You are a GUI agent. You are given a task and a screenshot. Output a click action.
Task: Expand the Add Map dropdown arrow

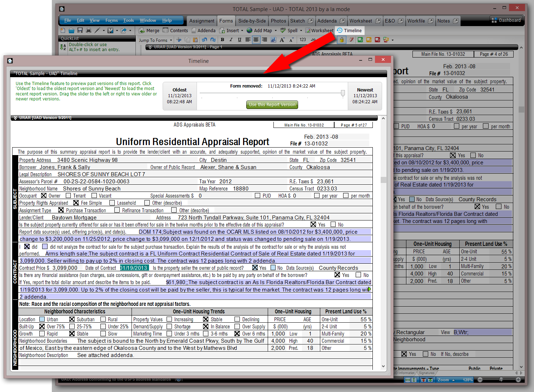tap(276, 31)
